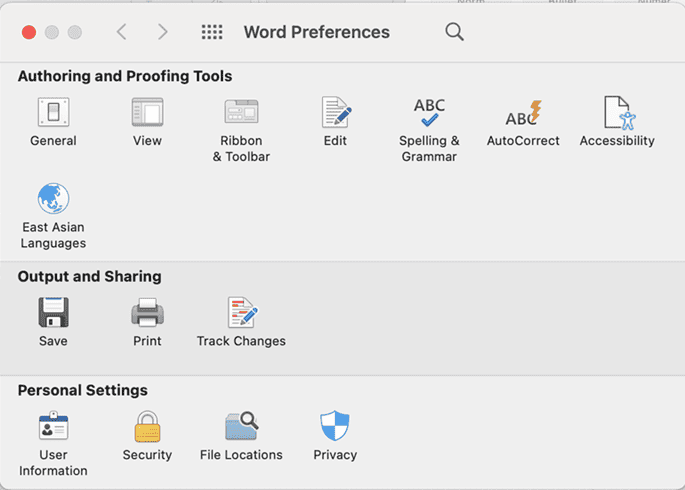Viewport: 685px width, 490px height.
Task: Open the Edit preferences pane
Action: coord(335,113)
